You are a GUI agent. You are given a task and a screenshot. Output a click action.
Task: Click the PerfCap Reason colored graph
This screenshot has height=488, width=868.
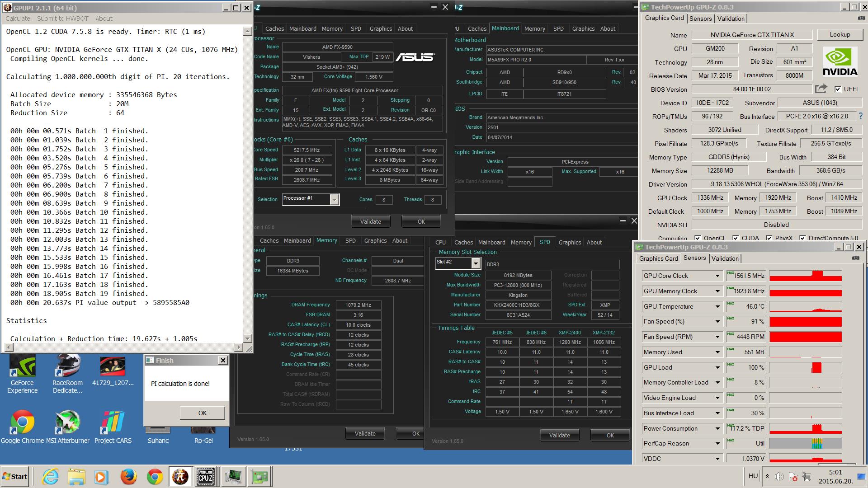coord(805,443)
